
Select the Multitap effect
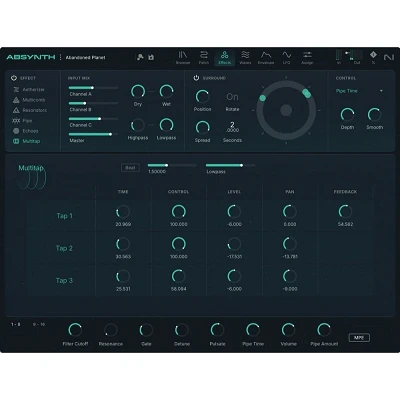pos(26,141)
